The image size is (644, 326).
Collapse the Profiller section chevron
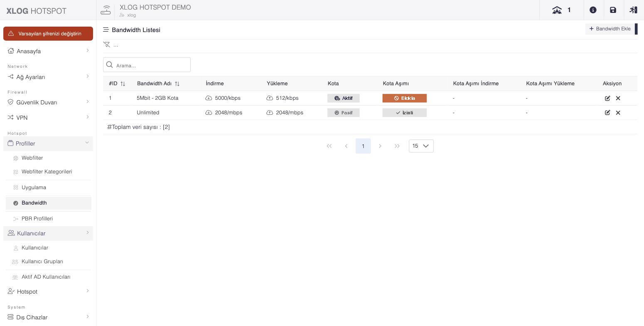(87, 143)
